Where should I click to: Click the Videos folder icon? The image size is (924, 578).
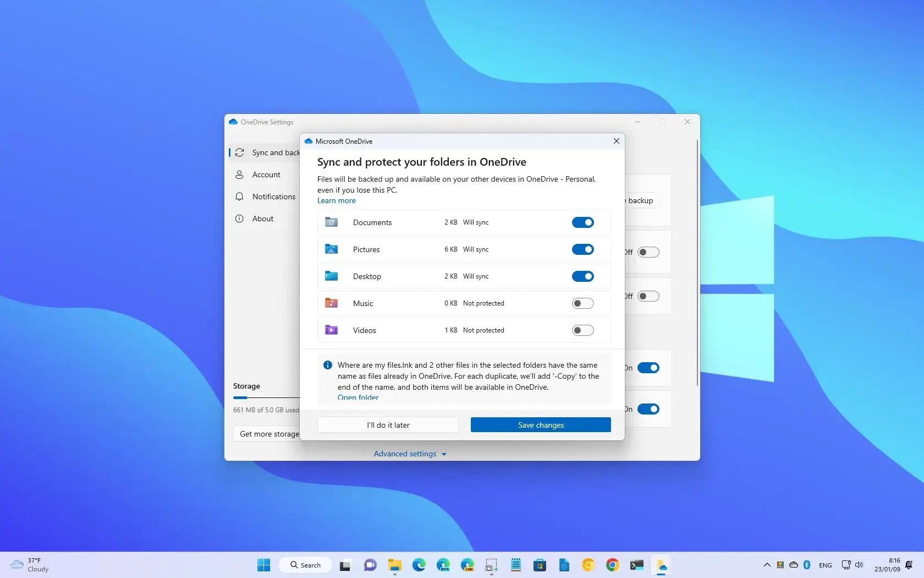click(331, 330)
